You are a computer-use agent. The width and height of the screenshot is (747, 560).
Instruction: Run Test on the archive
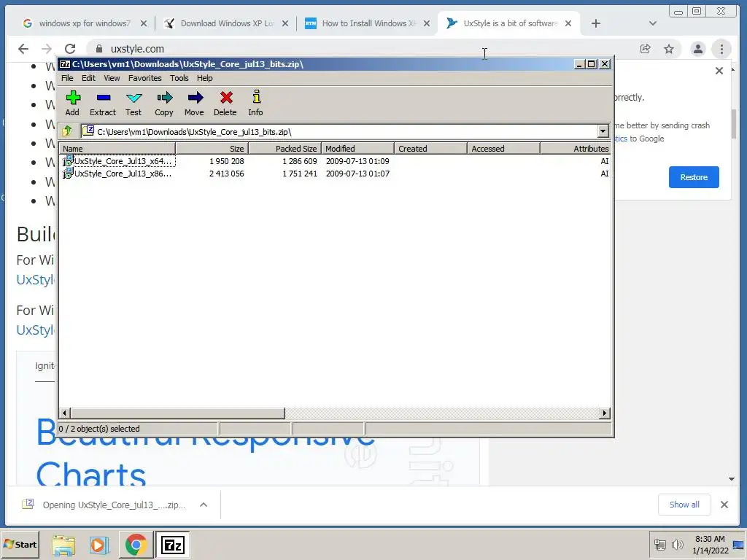133,104
